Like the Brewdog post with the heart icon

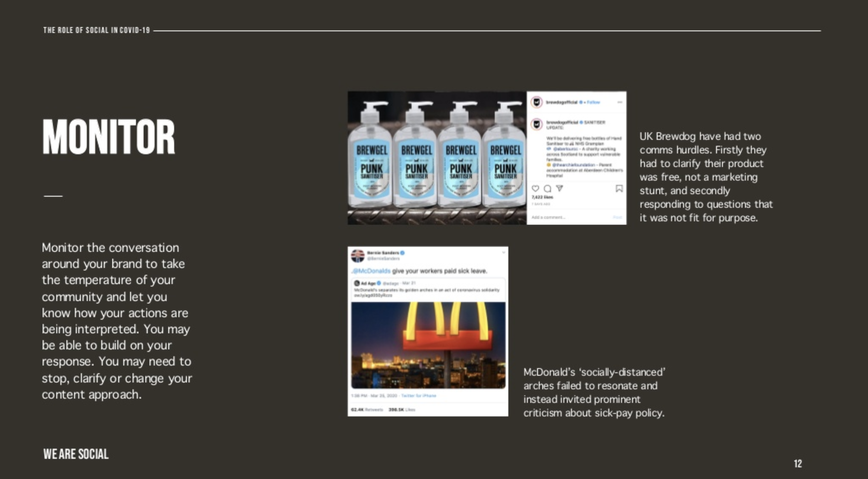[535, 189]
